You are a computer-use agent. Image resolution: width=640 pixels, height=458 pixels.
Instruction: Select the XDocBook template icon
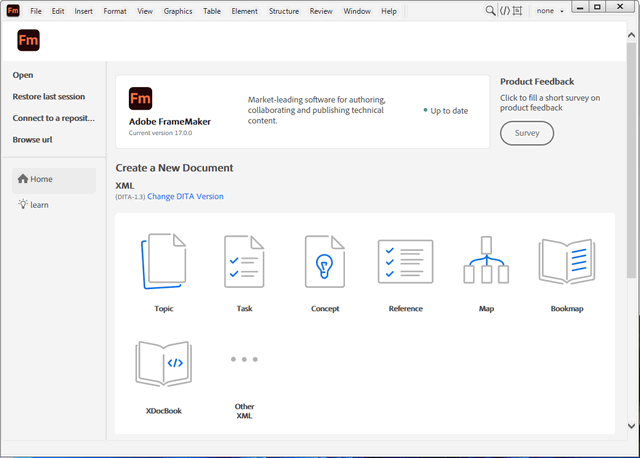pos(164,363)
